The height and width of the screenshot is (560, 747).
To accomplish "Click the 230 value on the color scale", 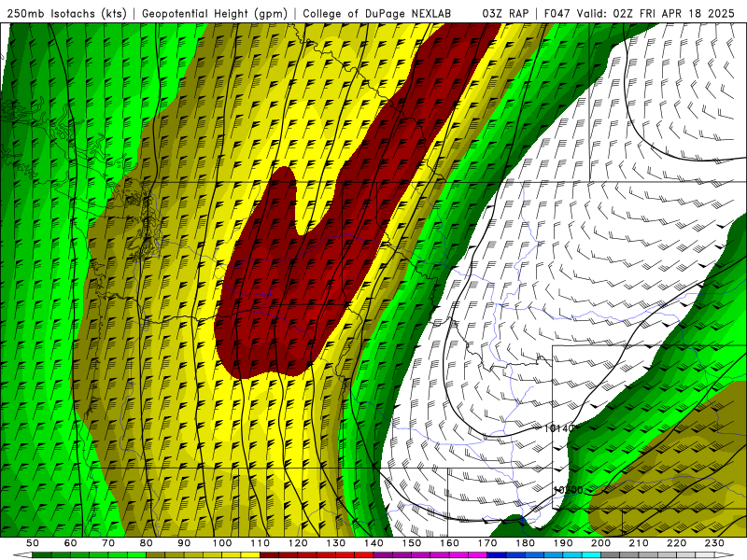I will point(714,543).
